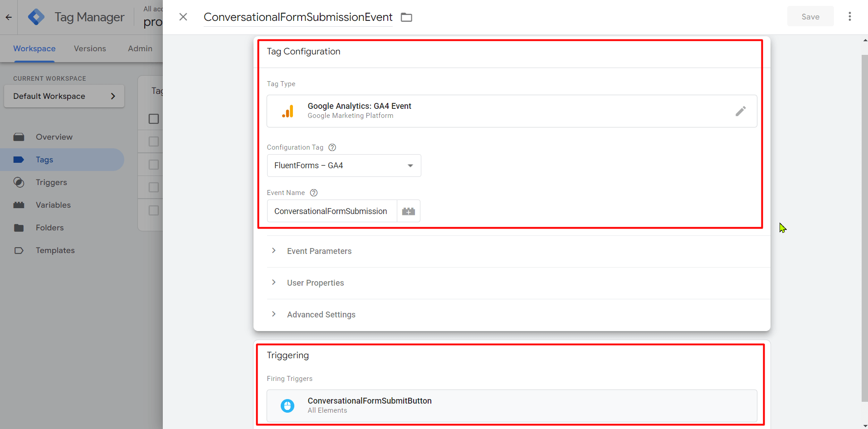The height and width of the screenshot is (429, 868).
Task: Open the three-dot more actions menu
Action: [x=849, y=16]
